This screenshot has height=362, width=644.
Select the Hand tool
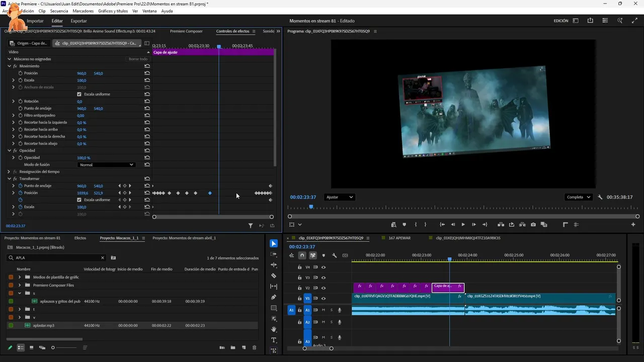[274, 329]
